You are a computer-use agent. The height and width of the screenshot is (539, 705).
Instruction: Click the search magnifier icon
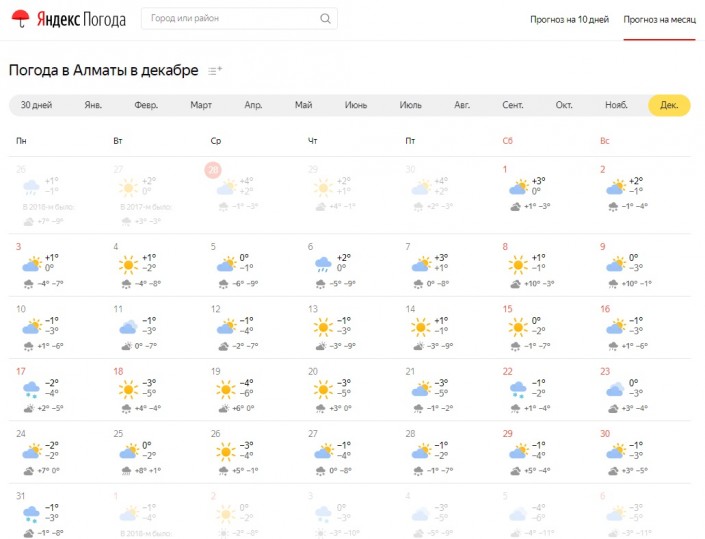point(325,19)
